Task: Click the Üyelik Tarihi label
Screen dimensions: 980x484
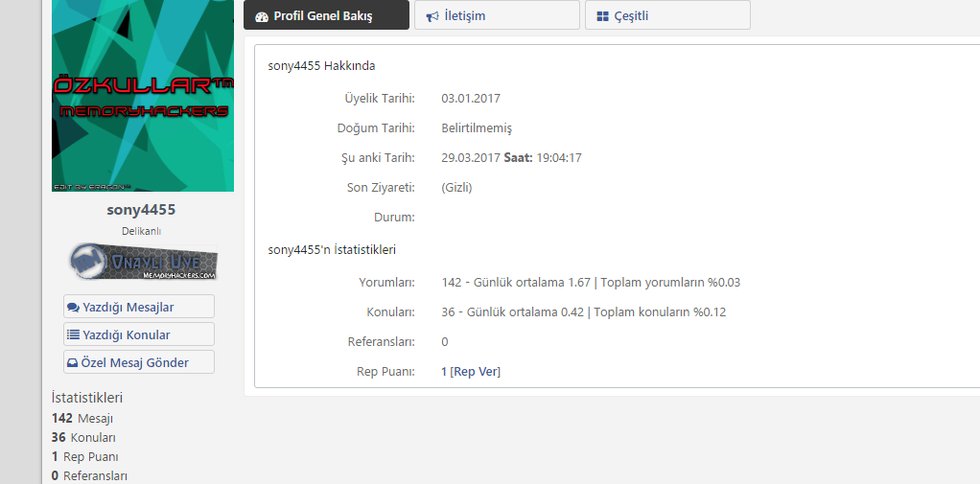Action: coord(380,98)
